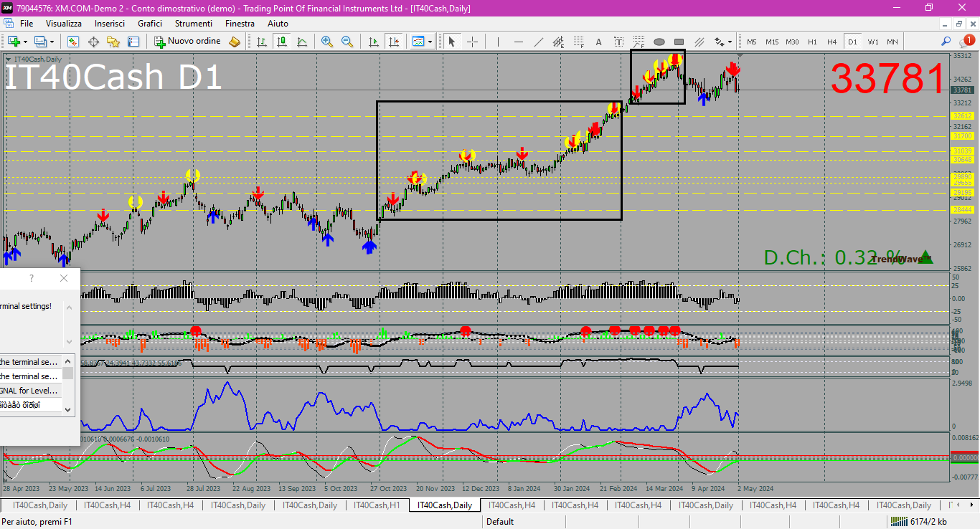Select 'GNAL for Level...' list row

[x=31, y=391]
